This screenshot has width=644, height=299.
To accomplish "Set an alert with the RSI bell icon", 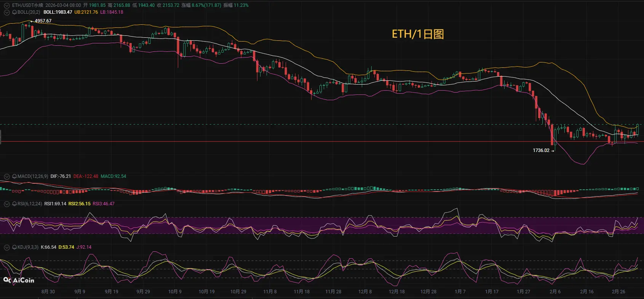I will click(14, 204).
